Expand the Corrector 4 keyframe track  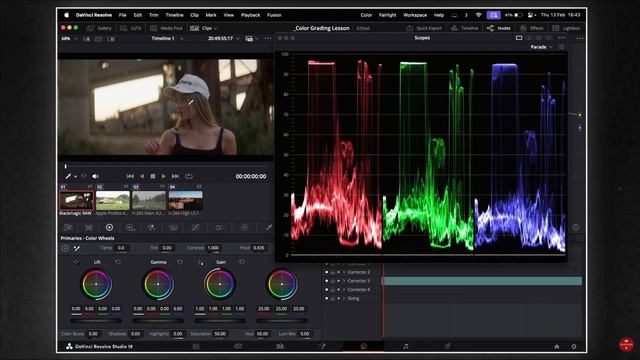(x=344, y=289)
